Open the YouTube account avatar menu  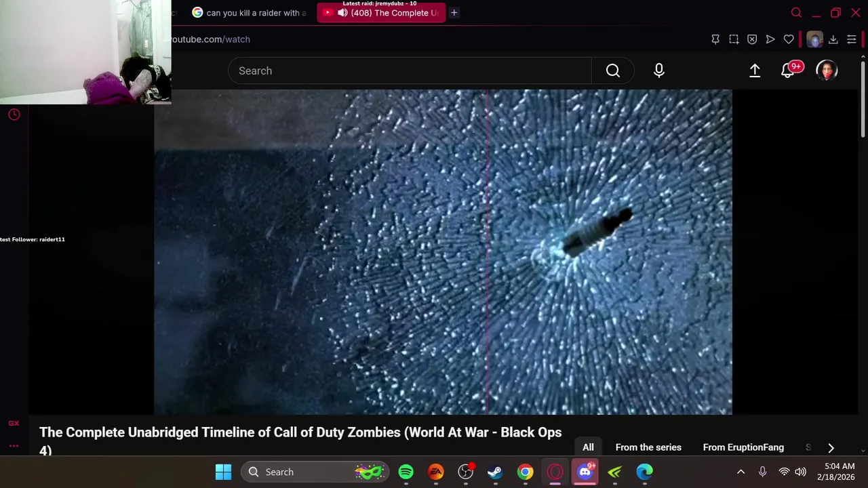coord(827,70)
